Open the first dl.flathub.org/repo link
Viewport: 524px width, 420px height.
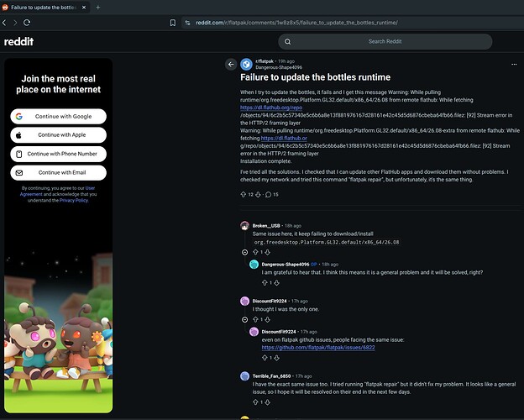271,108
